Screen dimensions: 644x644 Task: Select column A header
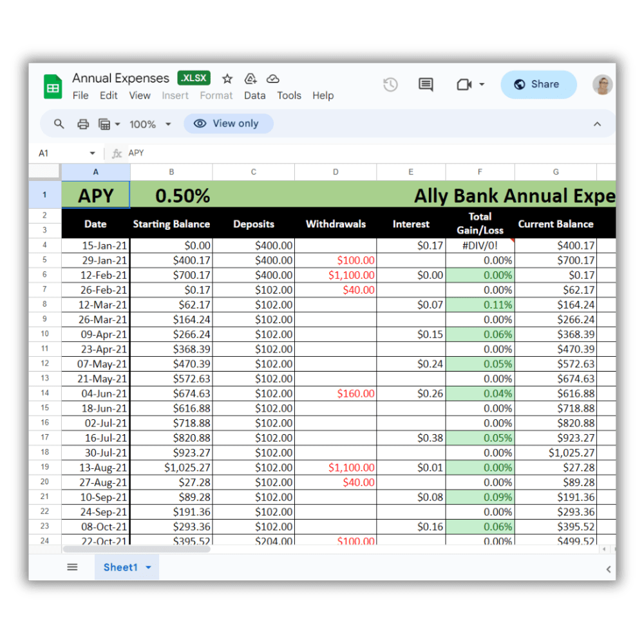point(96,172)
